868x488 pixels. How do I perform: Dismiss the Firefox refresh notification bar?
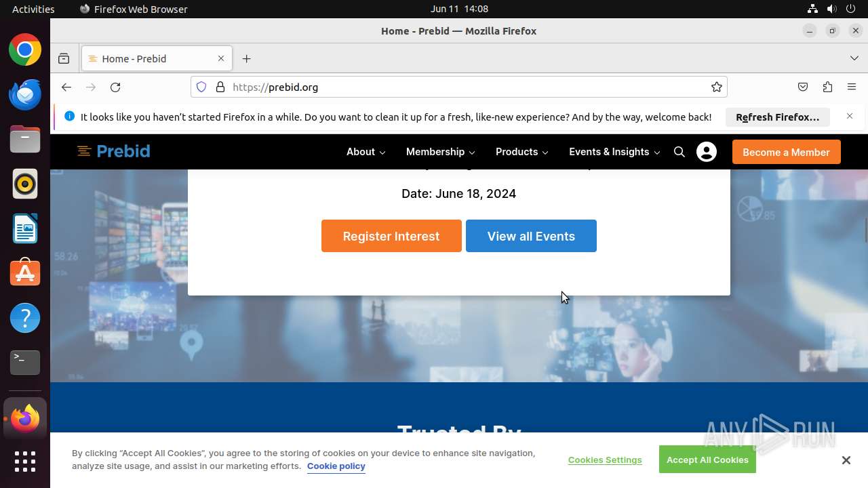[850, 117]
